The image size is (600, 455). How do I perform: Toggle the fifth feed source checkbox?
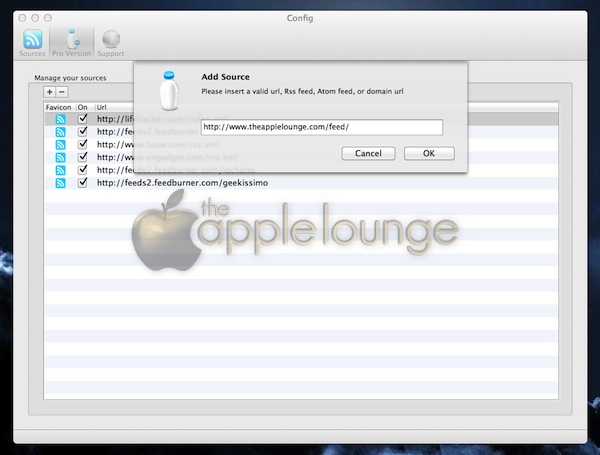(82, 170)
